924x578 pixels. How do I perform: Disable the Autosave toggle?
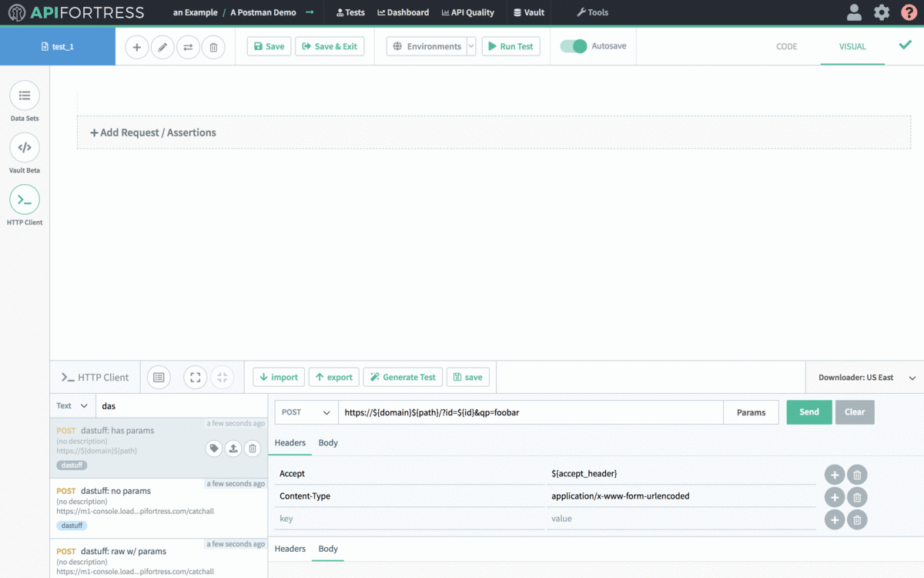click(574, 46)
